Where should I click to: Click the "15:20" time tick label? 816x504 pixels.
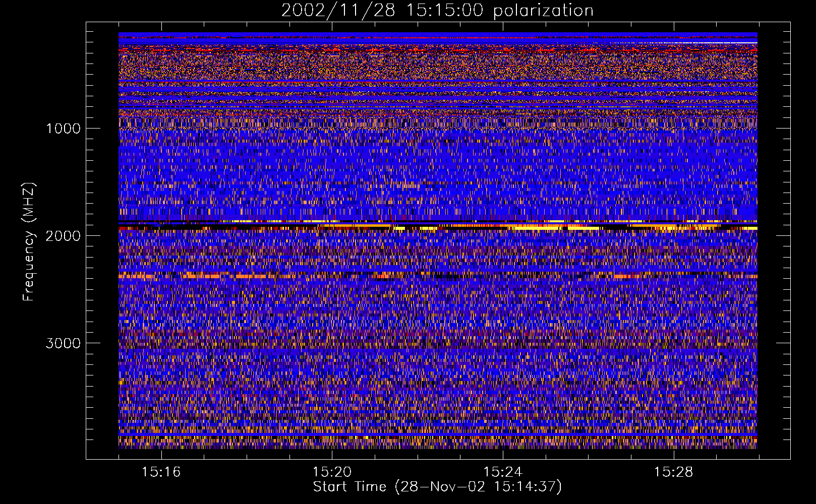point(332,472)
